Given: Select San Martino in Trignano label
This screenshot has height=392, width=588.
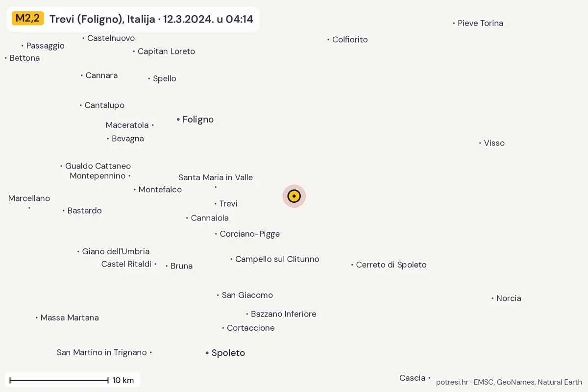Looking at the screenshot, I should pos(102,352).
